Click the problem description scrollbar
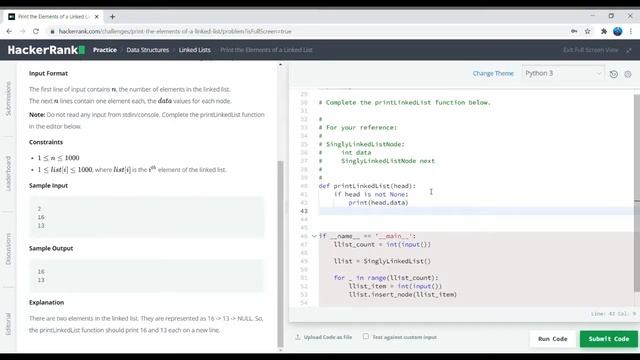The image size is (640, 360). [x=280, y=253]
